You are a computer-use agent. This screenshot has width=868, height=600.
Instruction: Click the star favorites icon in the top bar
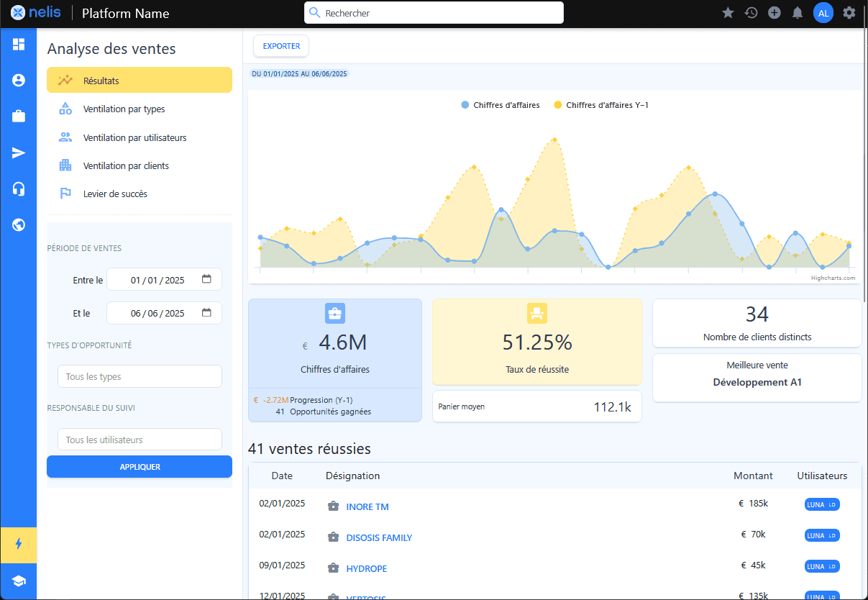tap(728, 12)
